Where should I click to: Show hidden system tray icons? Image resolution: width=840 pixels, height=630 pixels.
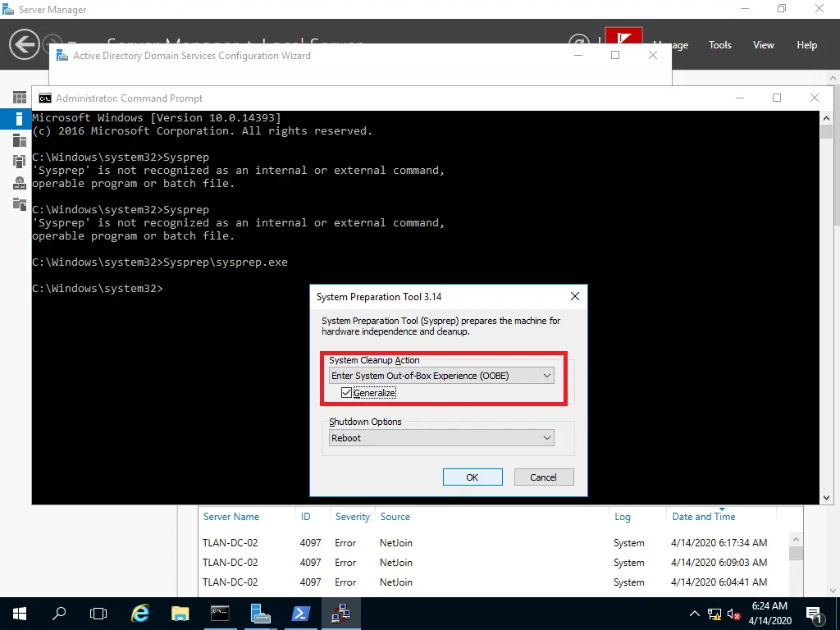point(694,614)
